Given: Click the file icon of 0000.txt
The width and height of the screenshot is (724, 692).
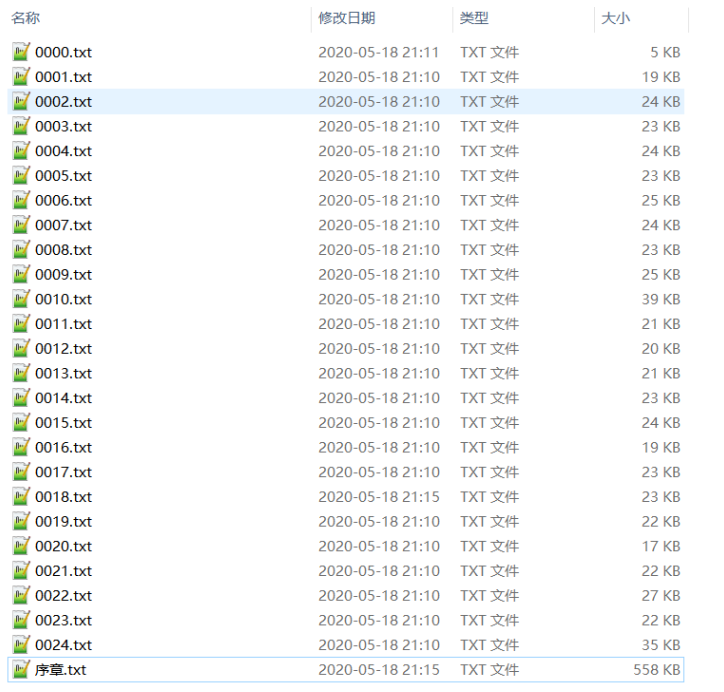Looking at the screenshot, I should pyautogui.click(x=22, y=52).
